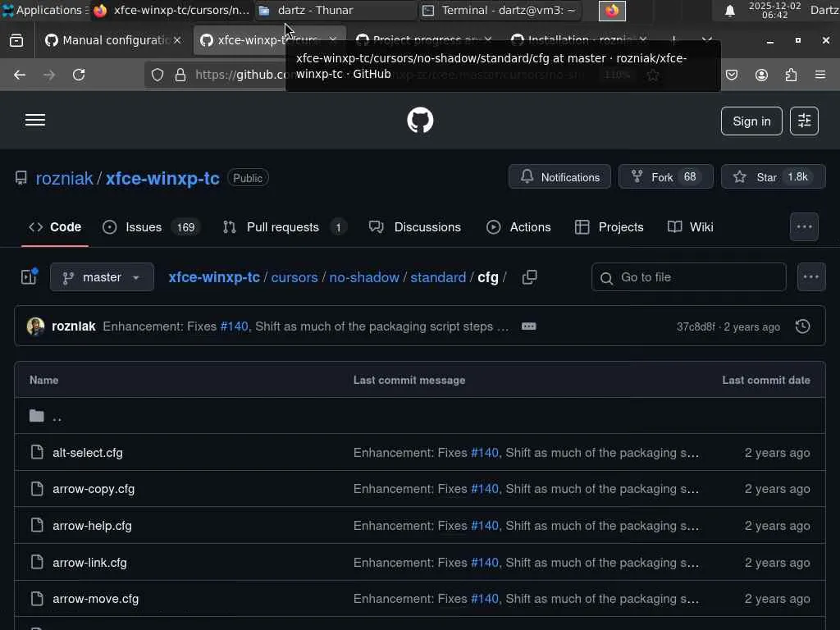
Task: Expand the file tree side panel
Action: pos(29,276)
